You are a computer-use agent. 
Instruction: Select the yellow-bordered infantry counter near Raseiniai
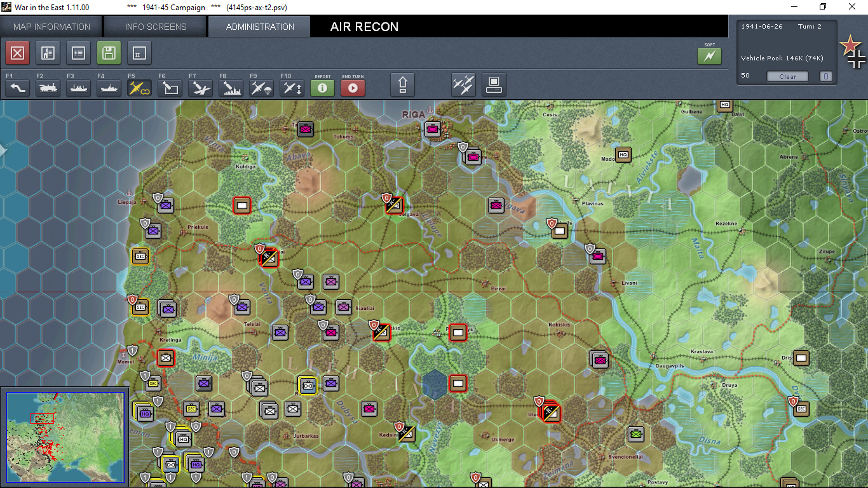coord(308,385)
